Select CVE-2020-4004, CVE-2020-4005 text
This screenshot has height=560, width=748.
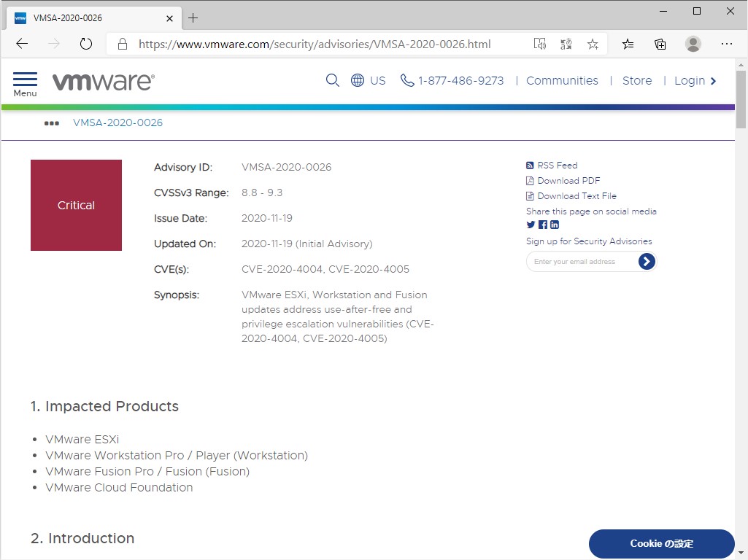(x=325, y=269)
